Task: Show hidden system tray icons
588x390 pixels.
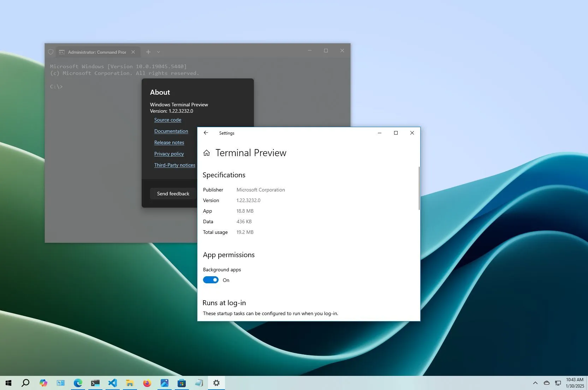Action: [535, 383]
